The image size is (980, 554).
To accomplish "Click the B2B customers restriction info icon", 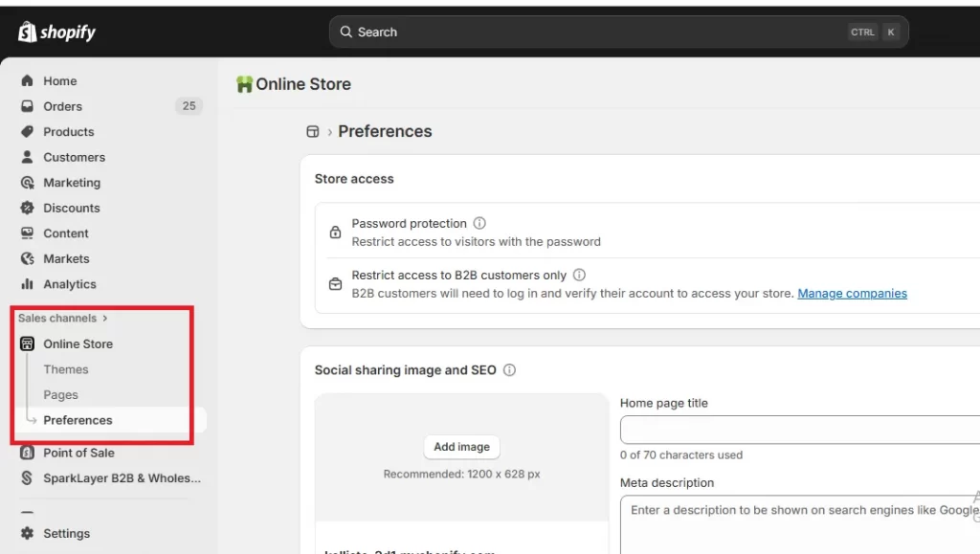I will [x=580, y=275].
